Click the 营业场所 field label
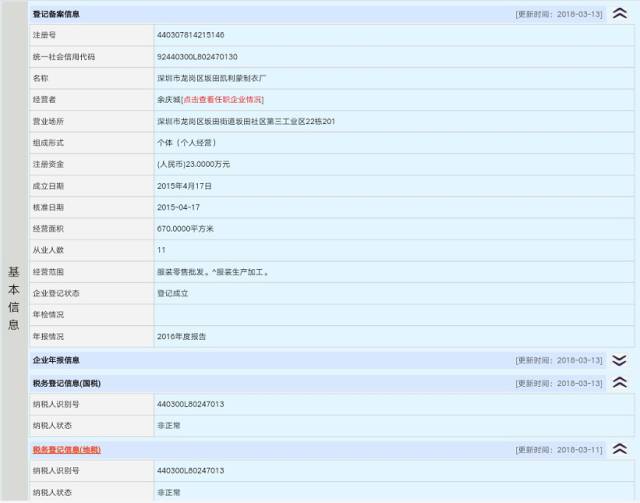 [x=48, y=121]
